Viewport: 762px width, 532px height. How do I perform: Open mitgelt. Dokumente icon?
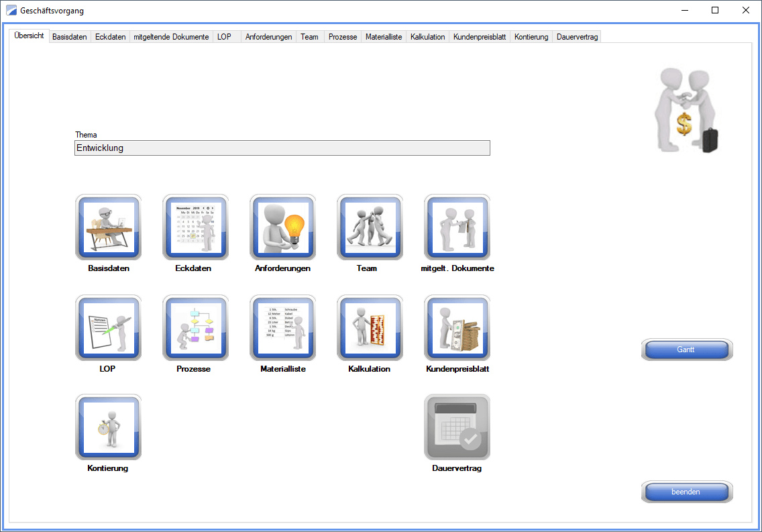(457, 227)
